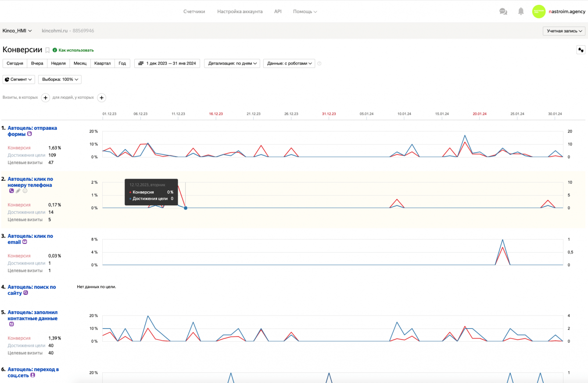The width and height of the screenshot is (588, 383).
Task: Add a visit condition with first plus button
Action: [45, 98]
